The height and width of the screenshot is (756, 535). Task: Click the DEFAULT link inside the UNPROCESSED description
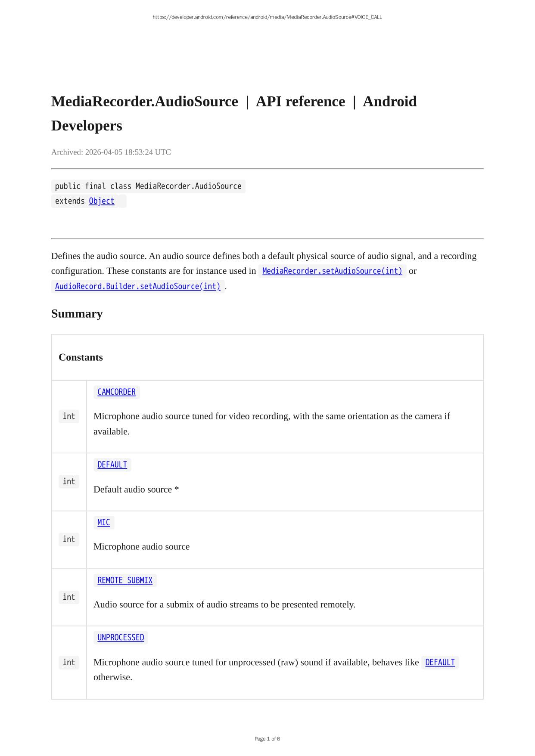pos(439,663)
